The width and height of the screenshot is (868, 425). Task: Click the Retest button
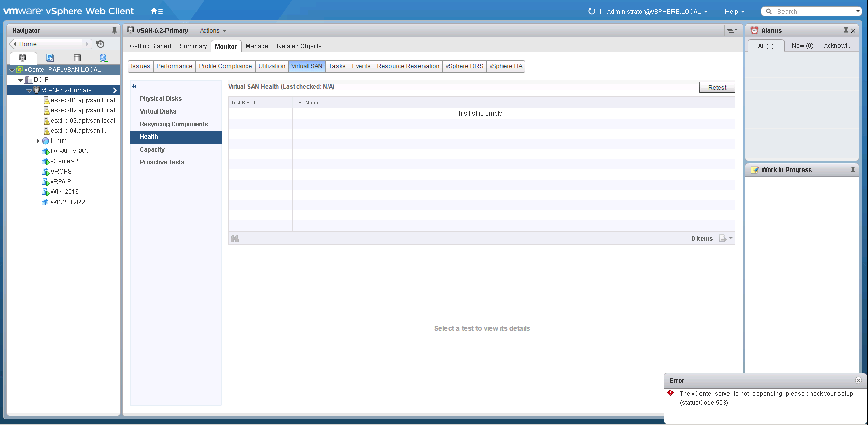click(717, 88)
